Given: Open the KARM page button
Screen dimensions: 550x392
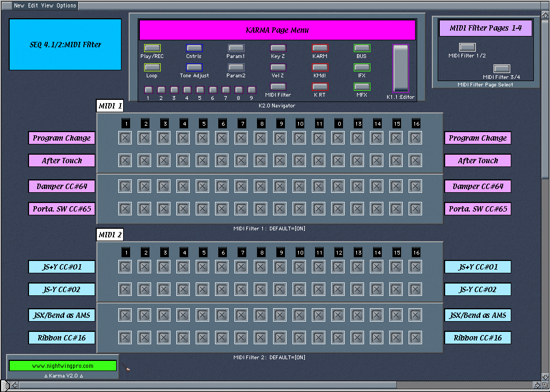Looking at the screenshot, I should point(320,48).
